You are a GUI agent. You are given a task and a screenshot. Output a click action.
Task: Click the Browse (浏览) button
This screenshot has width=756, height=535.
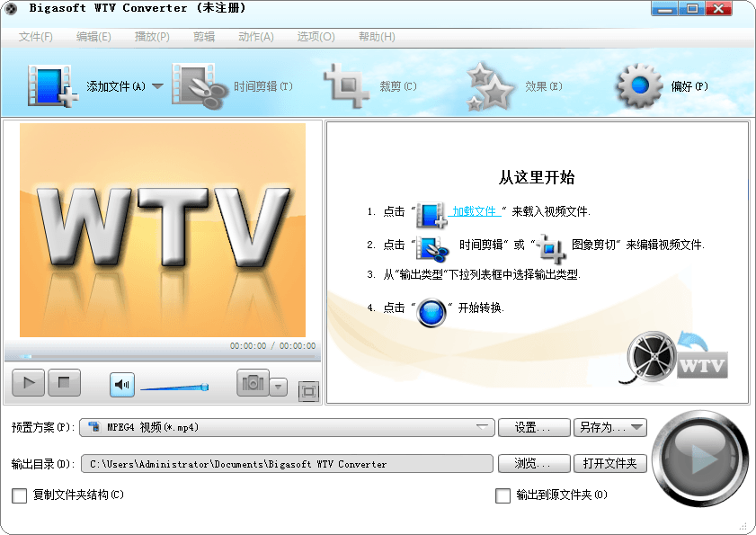pyautogui.click(x=535, y=464)
